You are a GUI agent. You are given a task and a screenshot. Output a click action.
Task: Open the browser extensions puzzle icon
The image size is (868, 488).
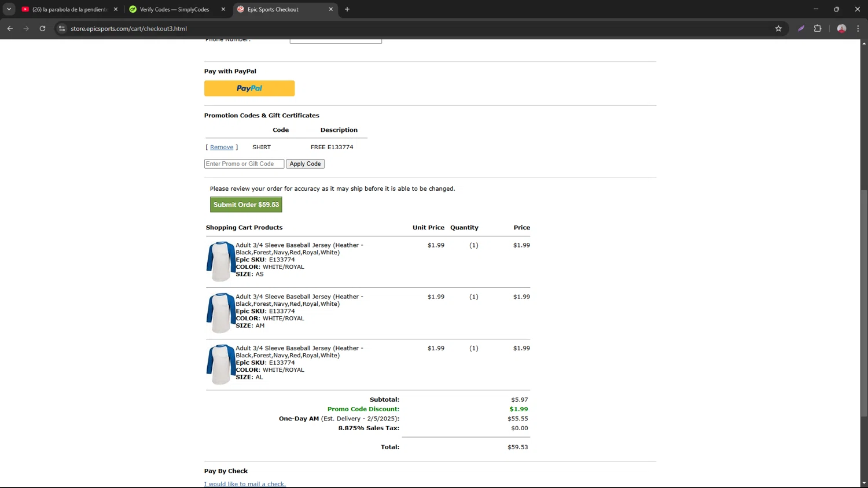click(818, 28)
